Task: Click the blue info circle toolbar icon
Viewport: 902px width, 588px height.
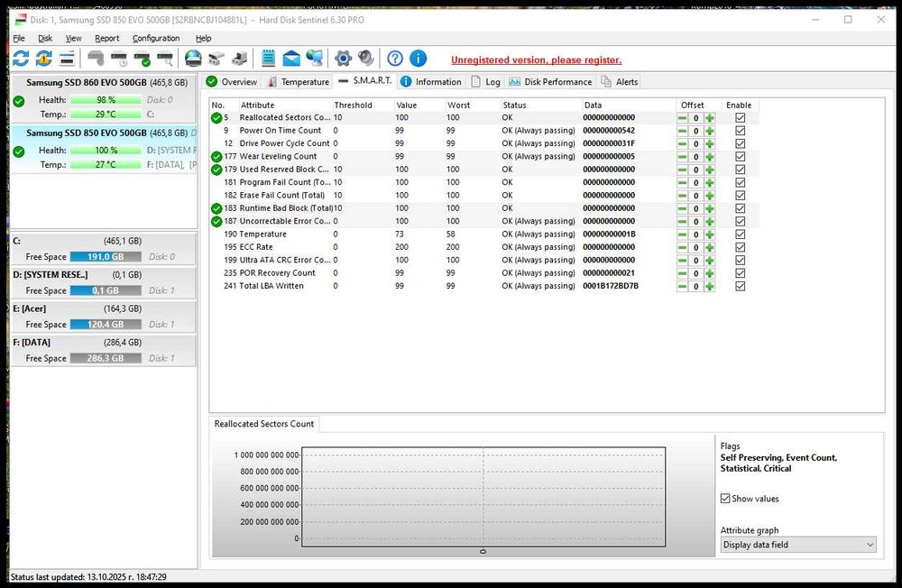Action: [x=418, y=59]
